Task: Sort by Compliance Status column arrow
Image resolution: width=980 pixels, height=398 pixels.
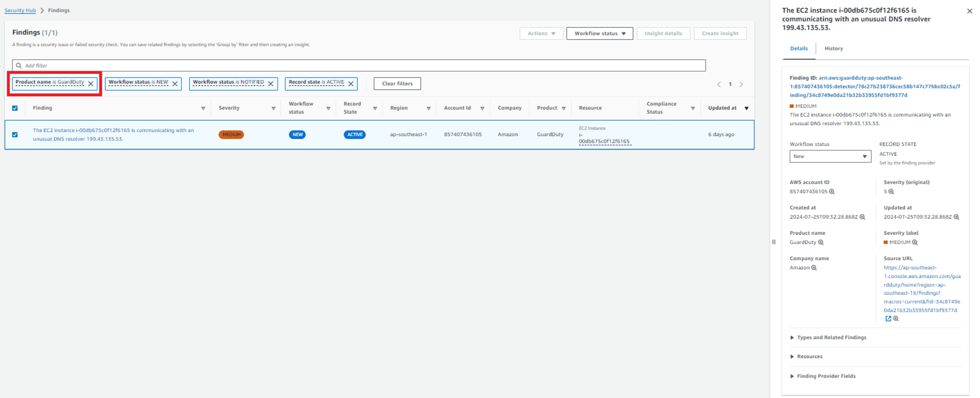Action: pyautogui.click(x=693, y=108)
